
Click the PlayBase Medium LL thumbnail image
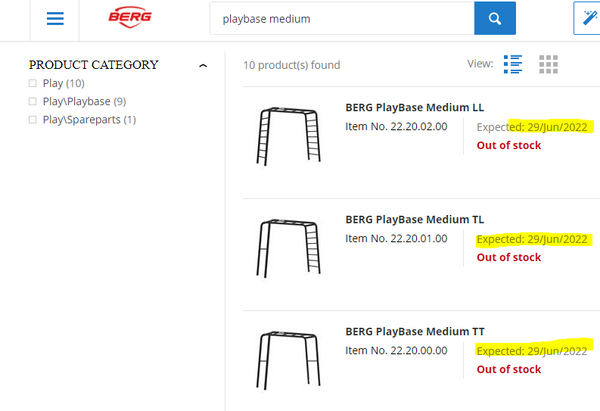[286, 135]
